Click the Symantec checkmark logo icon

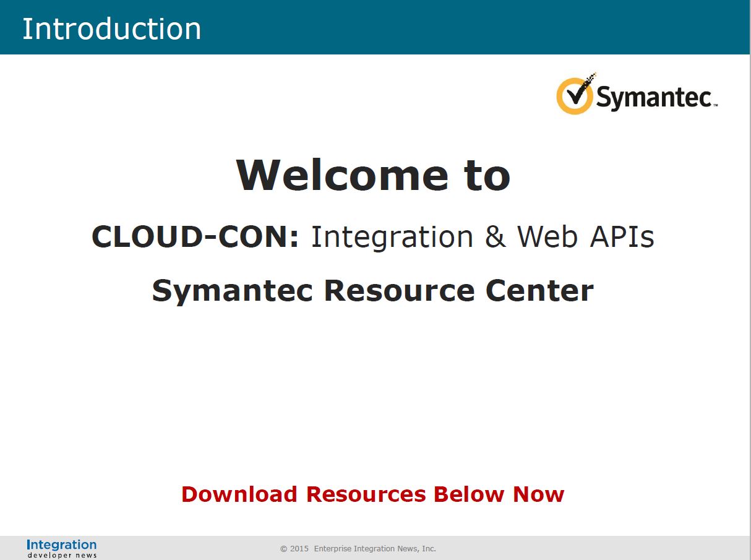577,94
